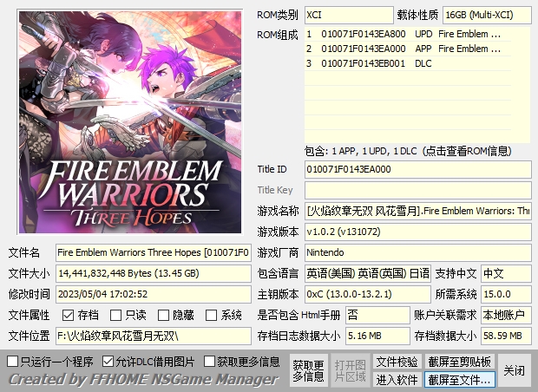The width and height of the screenshot is (538, 392).
Task: Close dialog with 关闭 button
Action: (514, 370)
